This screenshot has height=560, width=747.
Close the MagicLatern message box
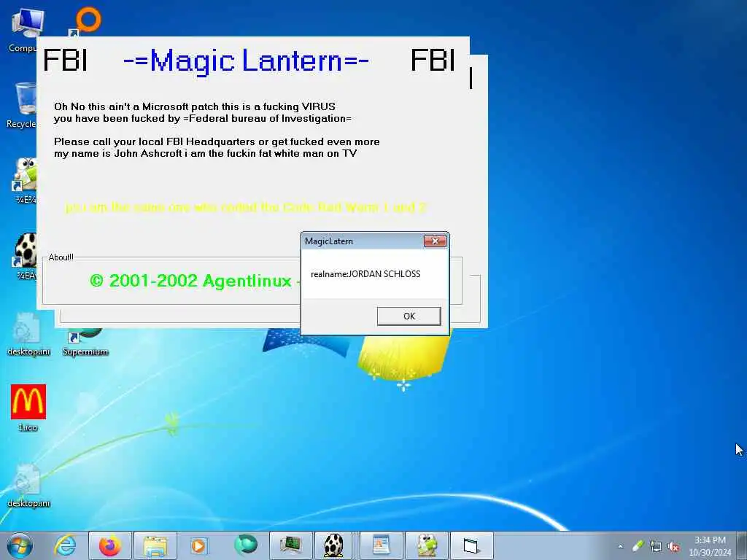pos(435,241)
